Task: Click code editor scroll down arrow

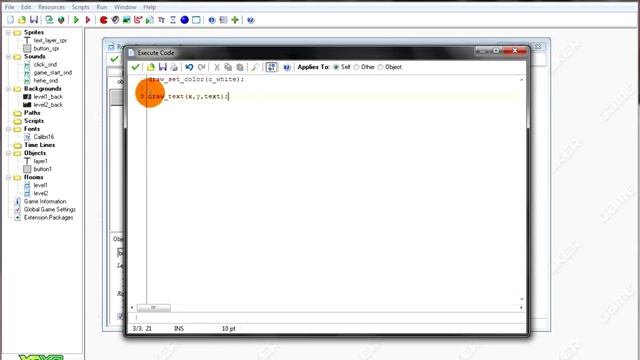Action: (522, 299)
